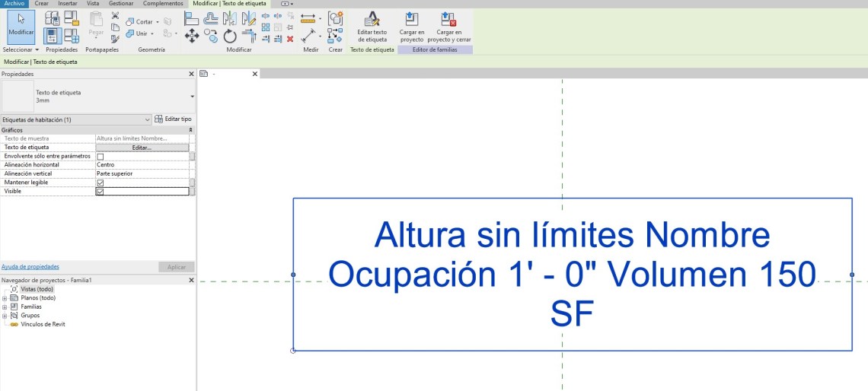Click the Cut scissors icon
The image size is (868, 391).
click(115, 15)
